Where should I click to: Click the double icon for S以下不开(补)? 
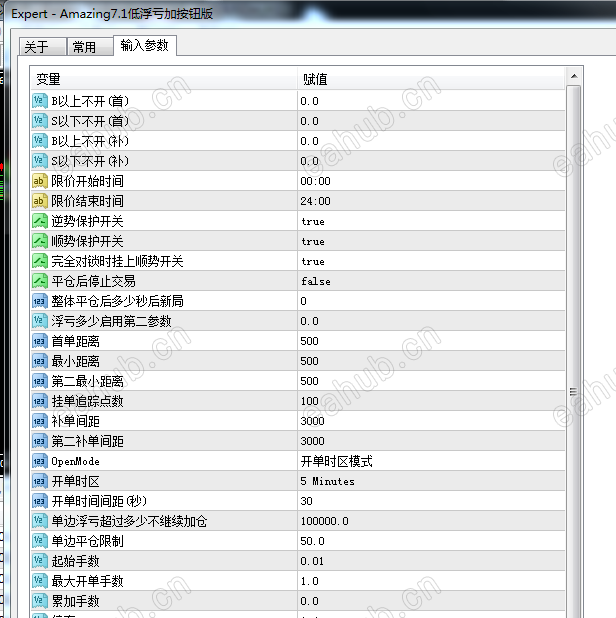click(39, 161)
